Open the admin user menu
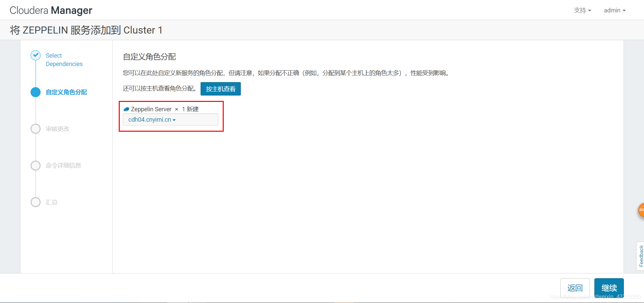The image size is (644, 303). [x=615, y=10]
